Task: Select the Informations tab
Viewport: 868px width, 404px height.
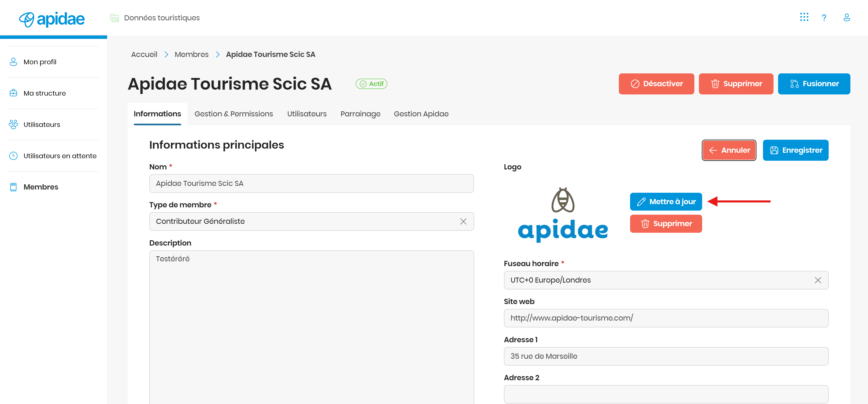Action: (x=157, y=114)
